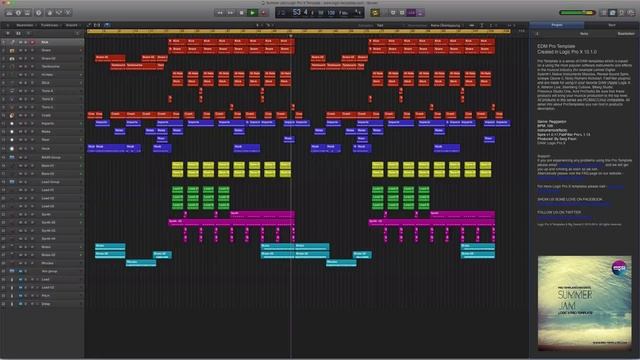Click the add track plus icon
Image resolution: width=640 pixels, height=360 pixels.
coord(8,33)
